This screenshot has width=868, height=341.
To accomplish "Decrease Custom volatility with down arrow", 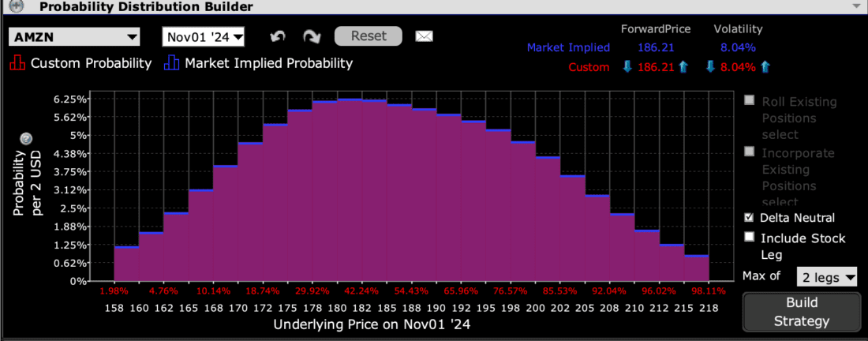I will point(711,67).
